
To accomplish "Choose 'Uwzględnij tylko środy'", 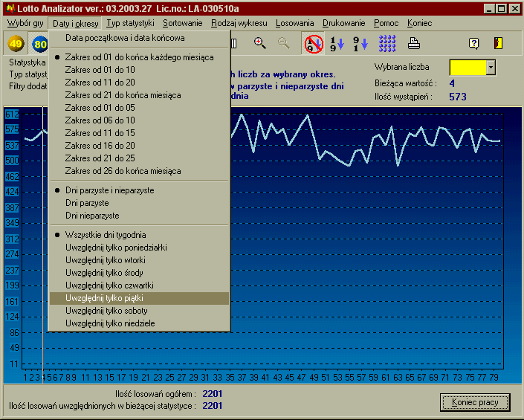I will 139,273.
